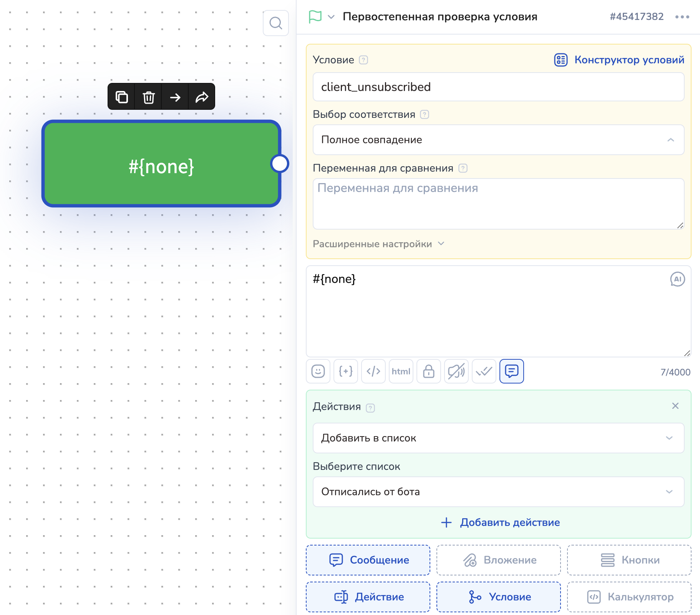This screenshot has height=615, width=700.
Task: Expand 'Расширенные настройки' section
Action: pyautogui.click(x=378, y=244)
